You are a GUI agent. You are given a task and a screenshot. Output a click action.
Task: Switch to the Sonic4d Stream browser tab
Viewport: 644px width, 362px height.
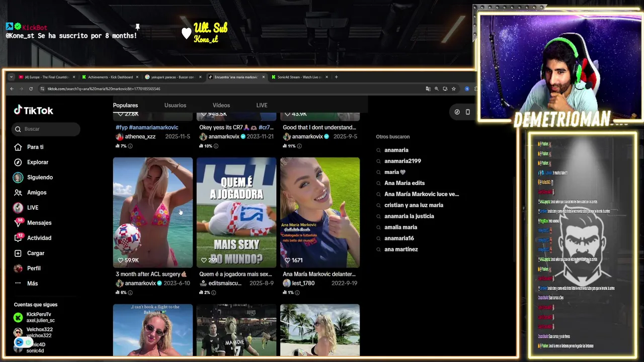point(299,77)
